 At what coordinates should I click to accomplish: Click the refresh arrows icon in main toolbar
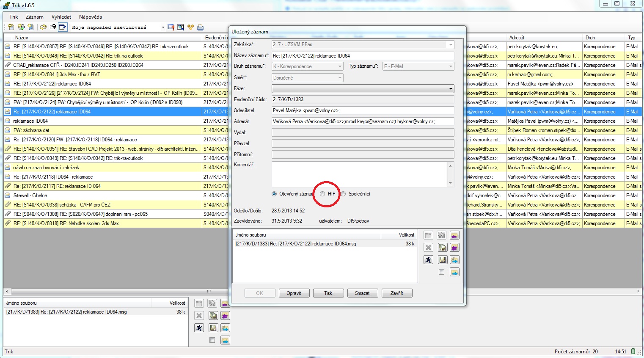pyautogui.click(x=43, y=27)
